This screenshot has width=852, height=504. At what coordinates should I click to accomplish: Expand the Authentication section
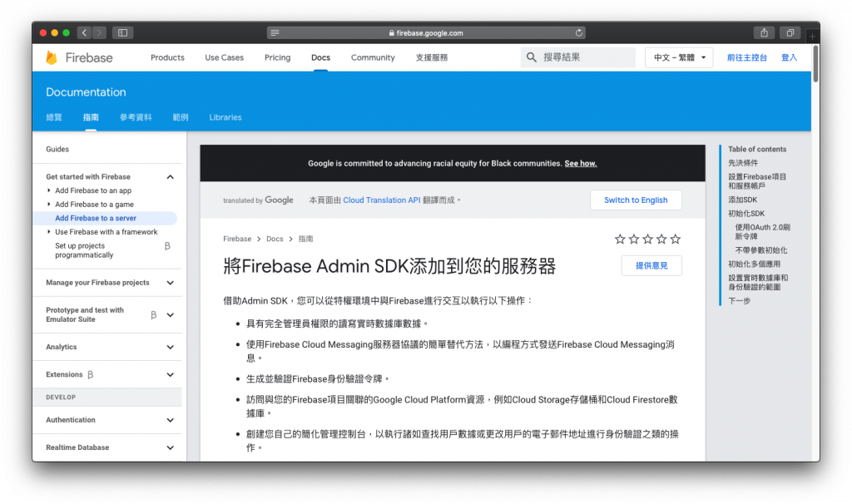pos(170,420)
